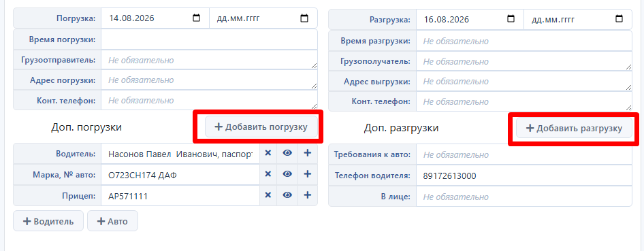This screenshot has width=644, height=251.
Task: Focus the Адрес выгрузки text area
Action: point(524,81)
